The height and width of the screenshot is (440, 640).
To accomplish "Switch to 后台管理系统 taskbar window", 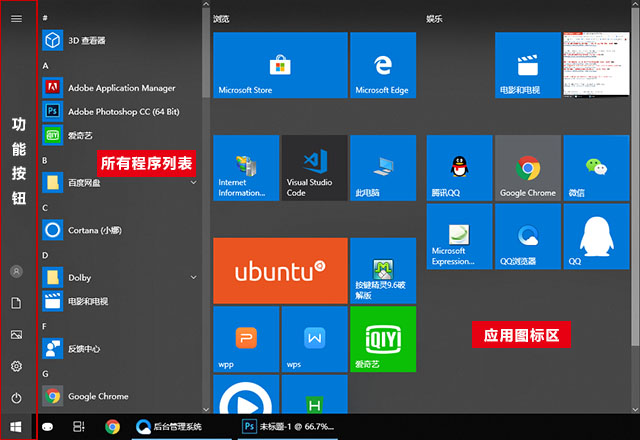I will click(x=182, y=427).
